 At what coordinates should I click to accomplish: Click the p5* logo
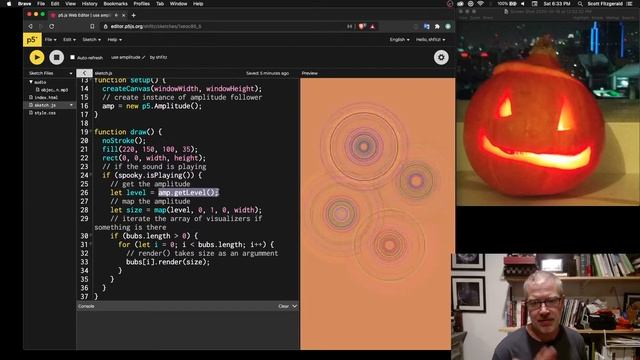32,40
